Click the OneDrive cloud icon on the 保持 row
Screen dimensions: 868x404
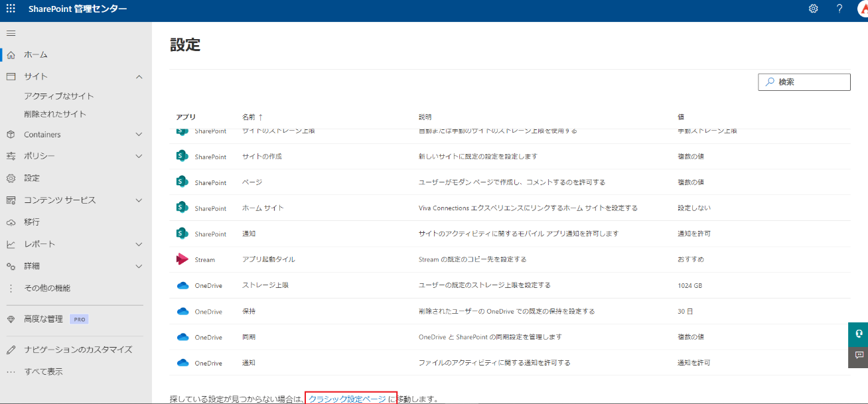pos(182,310)
